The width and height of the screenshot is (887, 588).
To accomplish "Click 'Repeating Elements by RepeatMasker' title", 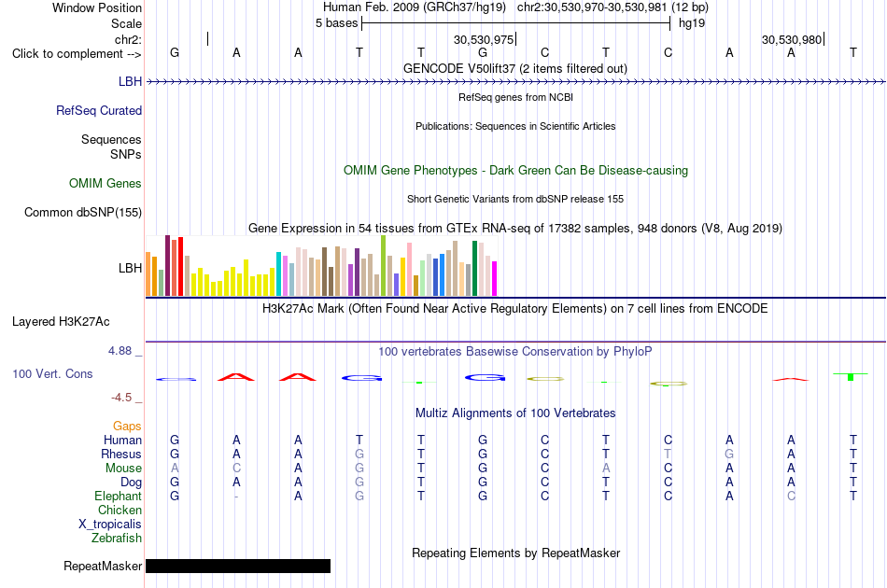I will (x=515, y=553).
